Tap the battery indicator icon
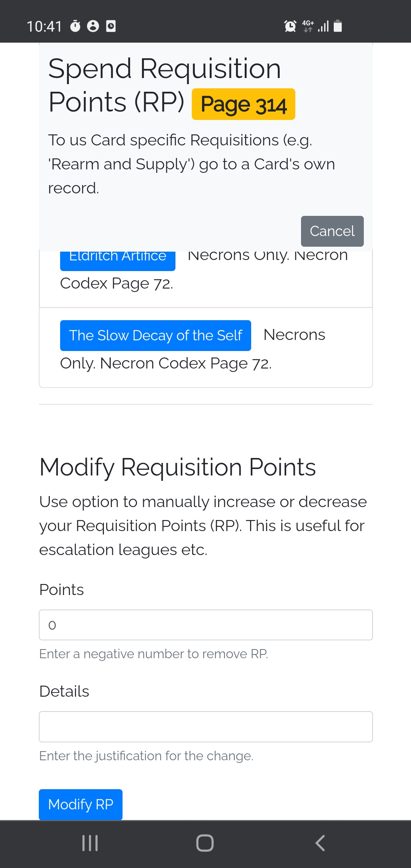 click(338, 26)
